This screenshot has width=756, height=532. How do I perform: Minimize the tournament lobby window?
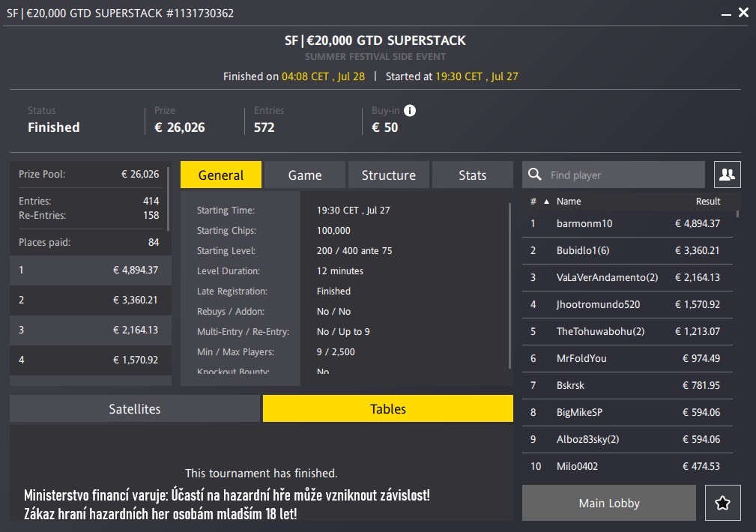[725, 13]
